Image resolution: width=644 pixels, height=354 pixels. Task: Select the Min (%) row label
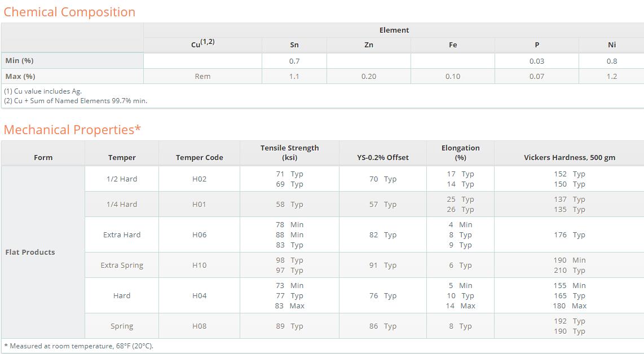click(x=19, y=61)
